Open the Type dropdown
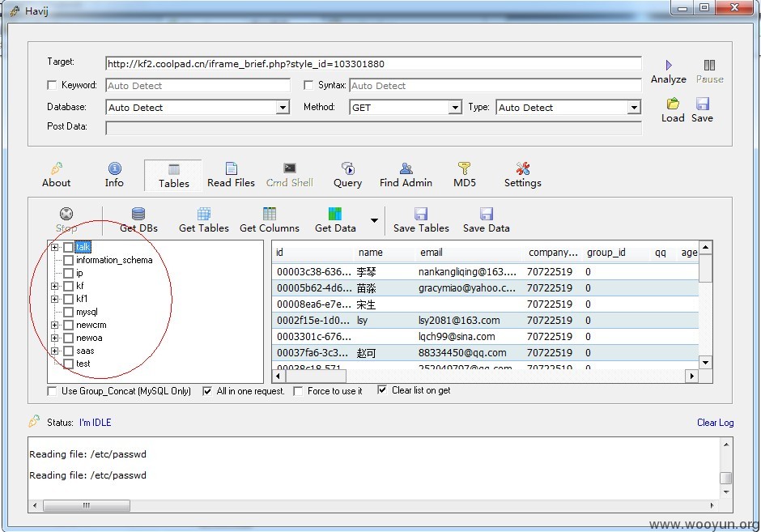This screenshot has width=761, height=532. click(x=634, y=107)
